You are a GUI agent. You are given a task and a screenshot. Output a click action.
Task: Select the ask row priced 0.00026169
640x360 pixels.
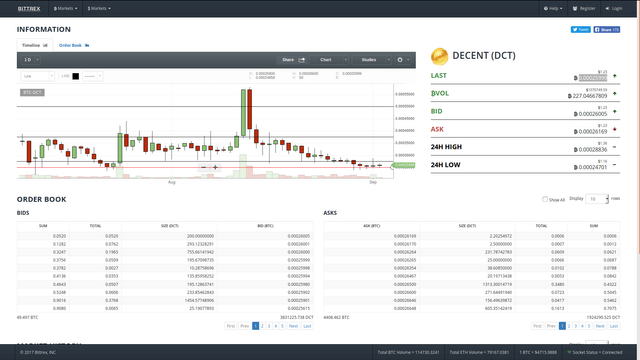pyautogui.click(x=472, y=236)
